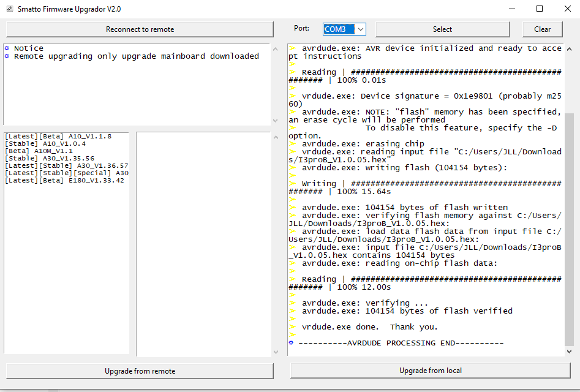The image size is (580, 392).
Task: Click the empty firmware details text area
Action: pyautogui.click(x=203, y=244)
